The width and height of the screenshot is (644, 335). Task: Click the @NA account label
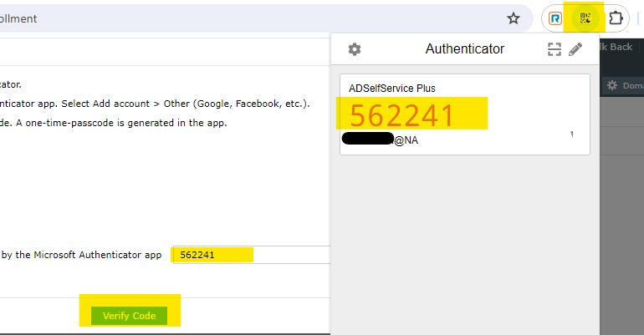[406, 140]
